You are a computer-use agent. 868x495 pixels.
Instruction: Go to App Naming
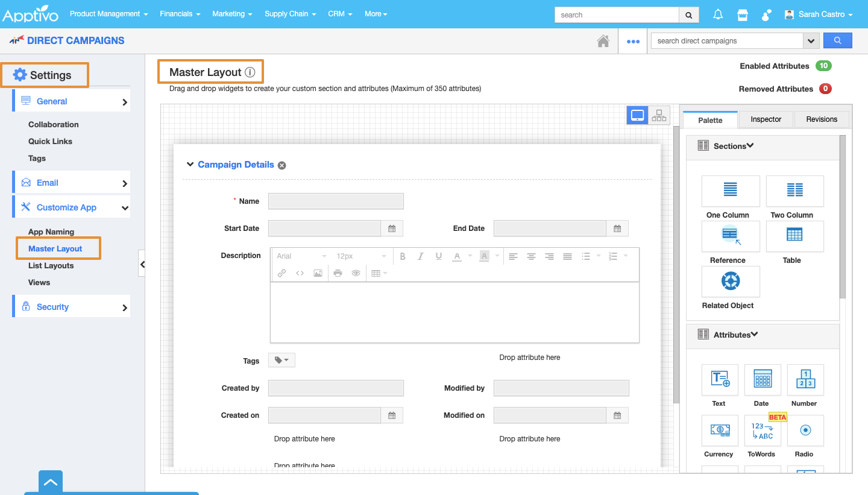(x=51, y=232)
